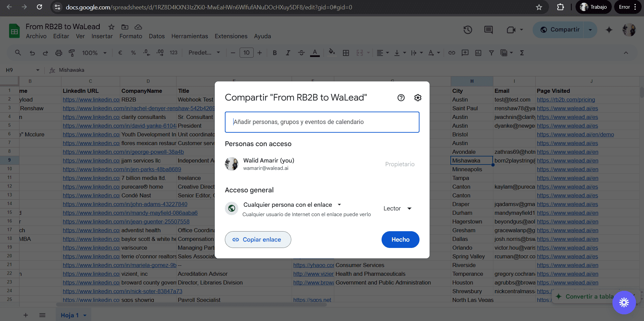Open the text color picker

(x=315, y=53)
